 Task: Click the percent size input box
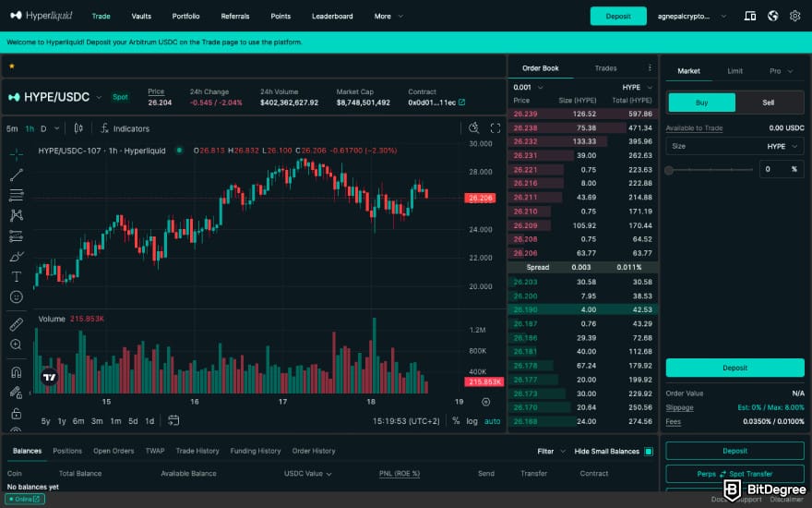[x=782, y=170]
